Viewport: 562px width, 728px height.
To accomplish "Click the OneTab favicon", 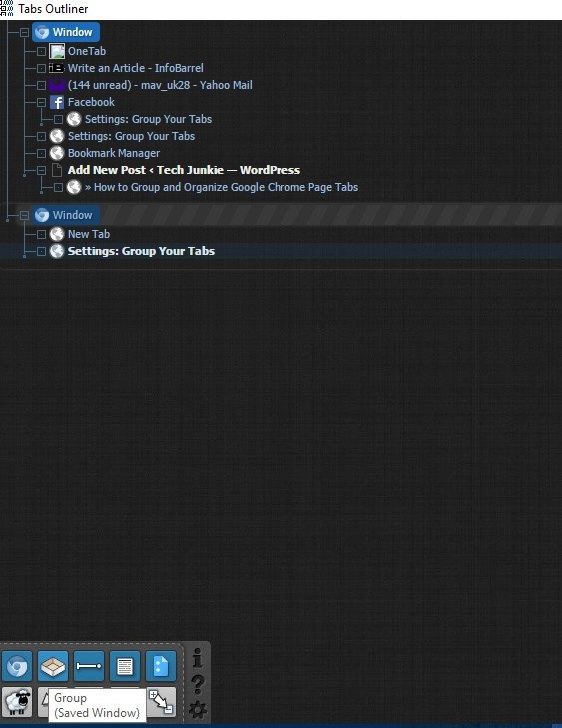I will (57, 51).
